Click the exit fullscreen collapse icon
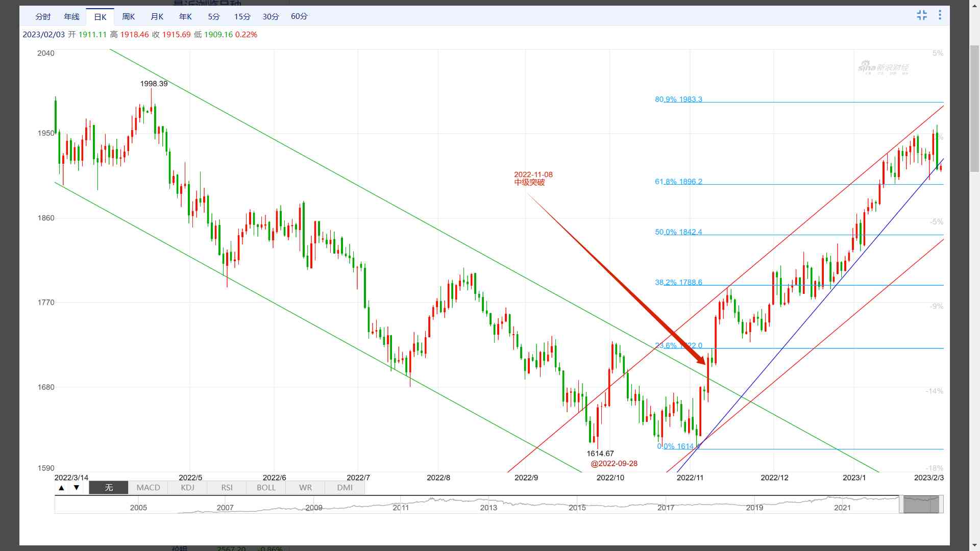Screen dimensions: 980x551 click(922, 15)
